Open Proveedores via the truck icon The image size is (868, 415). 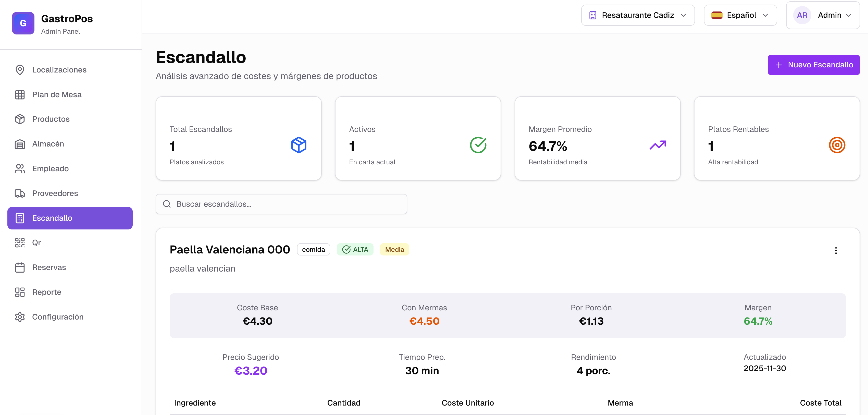tap(20, 193)
